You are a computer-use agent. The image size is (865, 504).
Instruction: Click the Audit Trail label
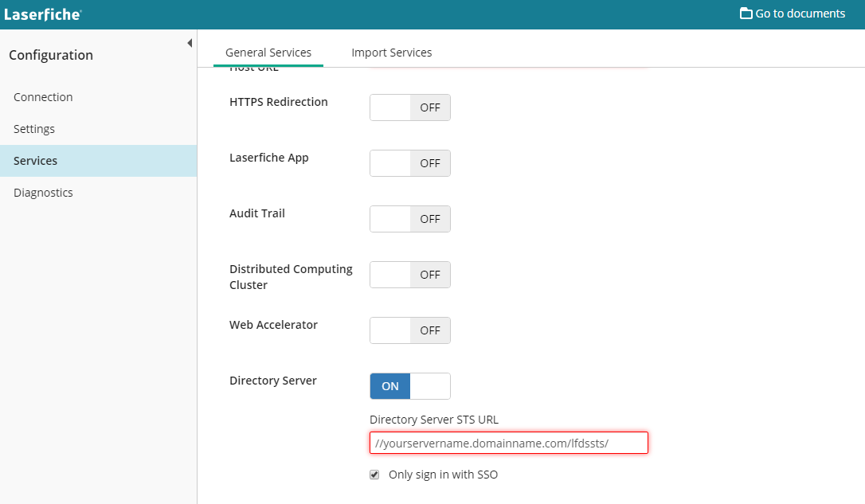[257, 213]
